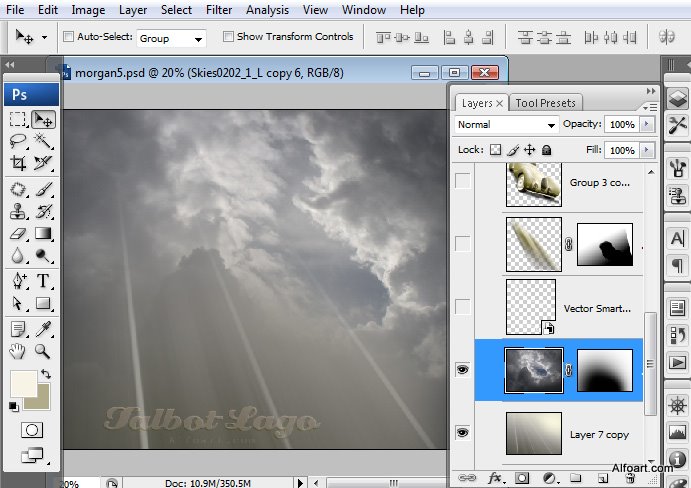Hide the Layer 7 copy layer
This screenshot has height=488, width=691.
click(462, 432)
